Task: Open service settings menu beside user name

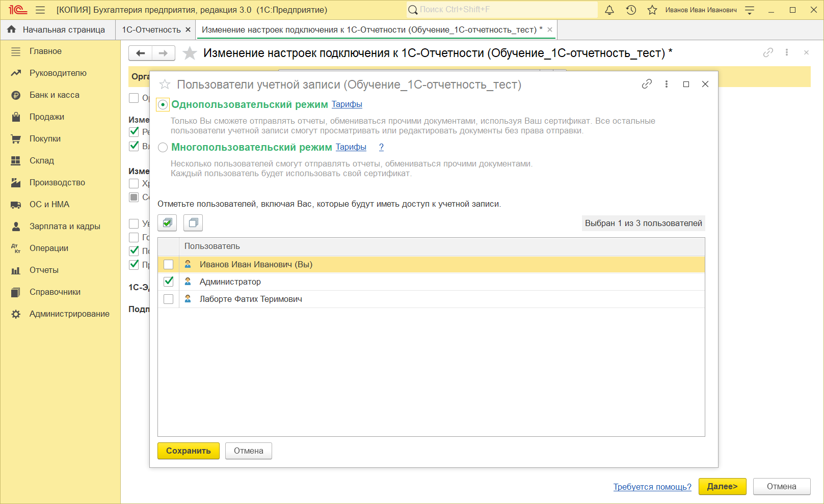Action: point(750,10)
